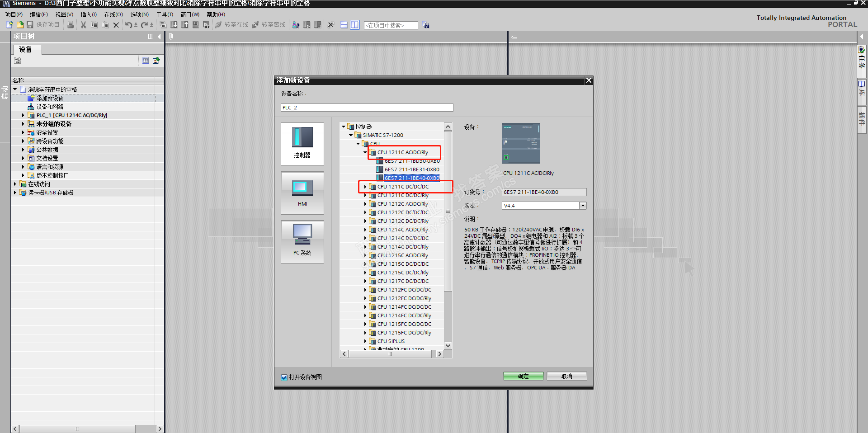
Task: Click the 取消 button
Action: click(567, 376)
